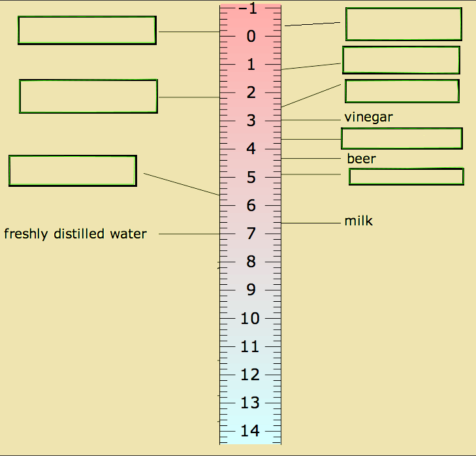Click the freshly distilled water label
Image resolution: width=476 pixels, height=456 pixels.
click(x=75, y=235)
